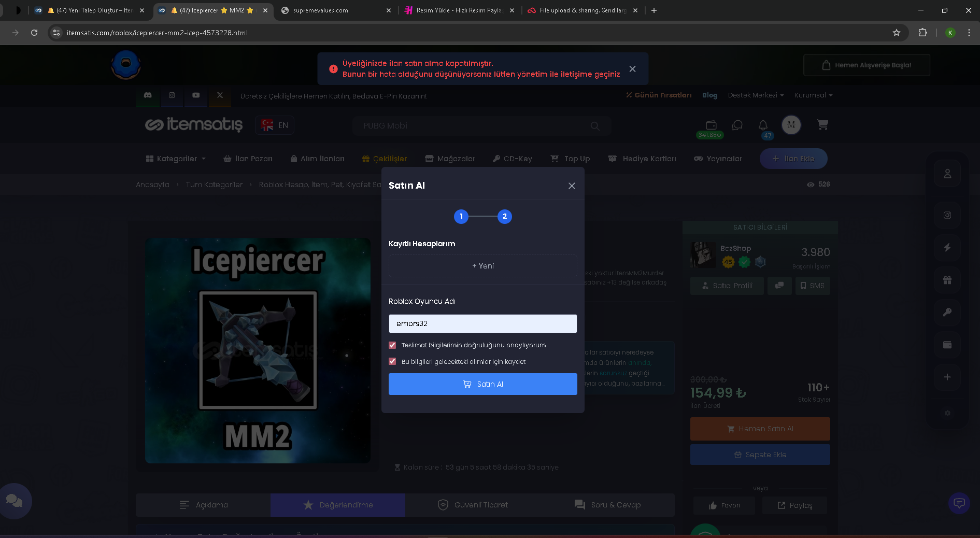980x538 pixels.
Task: Open Satıcı Profili button
Action: point(727,286)
